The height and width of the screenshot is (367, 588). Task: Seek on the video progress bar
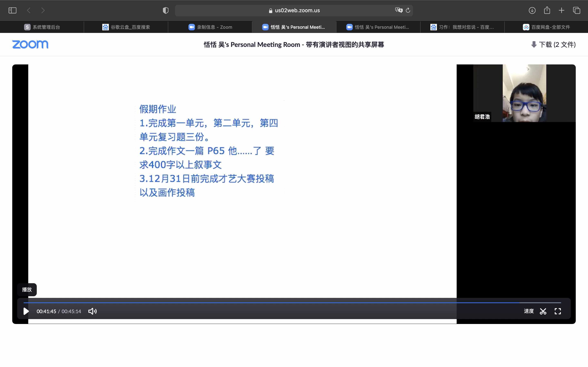tap(292, 303)
